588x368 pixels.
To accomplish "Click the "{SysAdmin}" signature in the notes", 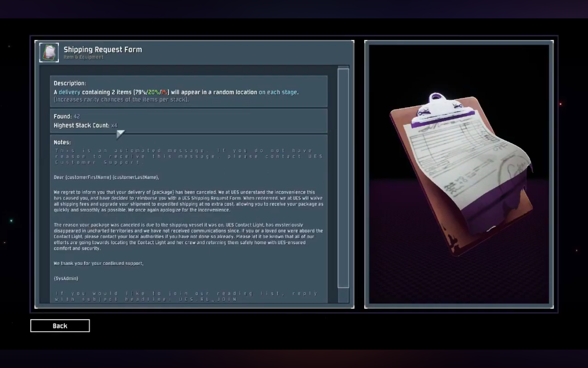I will click(66, 278).
